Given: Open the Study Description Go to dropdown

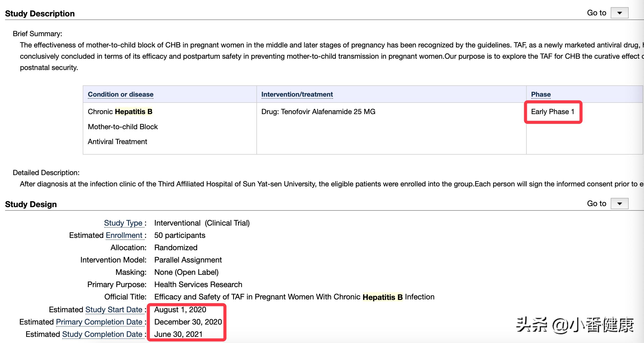Looking at the screenshot, I should [619, 13].
